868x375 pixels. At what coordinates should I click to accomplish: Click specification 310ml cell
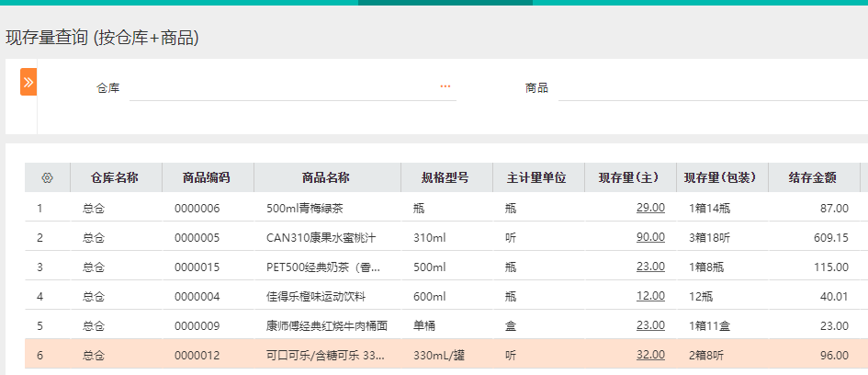(x=430, y=238)
